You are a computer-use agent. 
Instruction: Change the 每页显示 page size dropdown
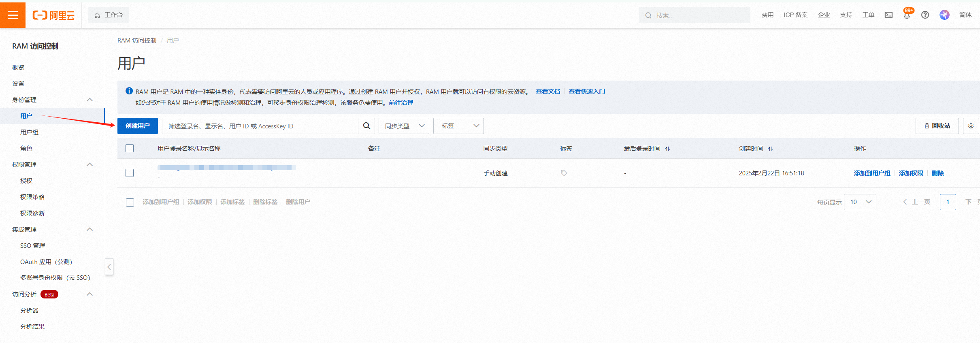tap(860, 202)
